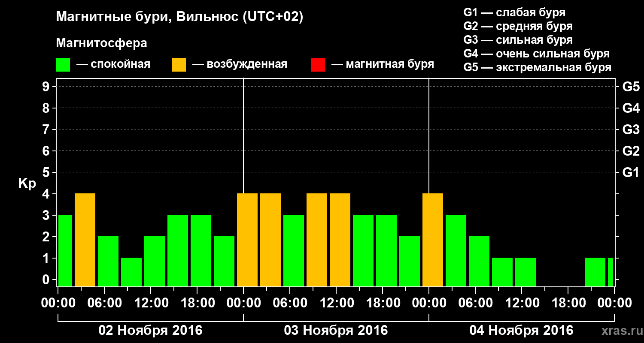Viewport: 644px width, 343px height.
Task: Click the orange 'возбужденная' legend swatch
Action: 179,65
